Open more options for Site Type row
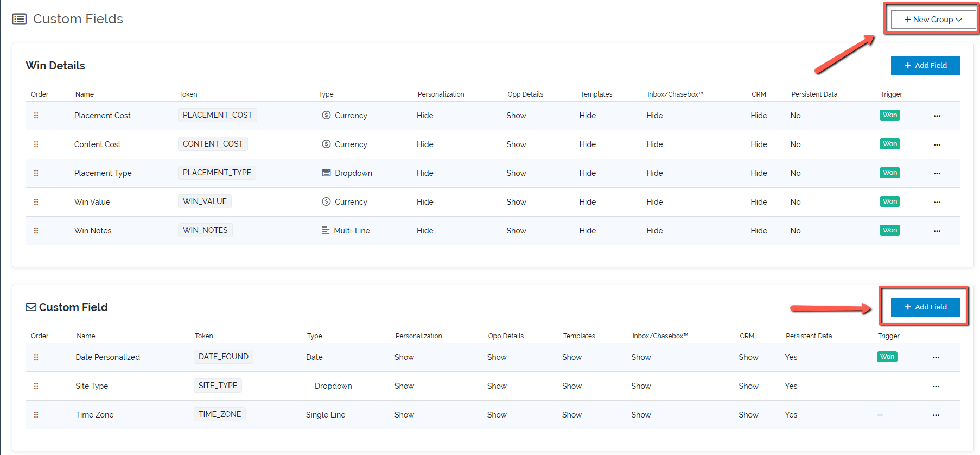The width and height of the screenshot is (980, 455). [x=936, y=386]
